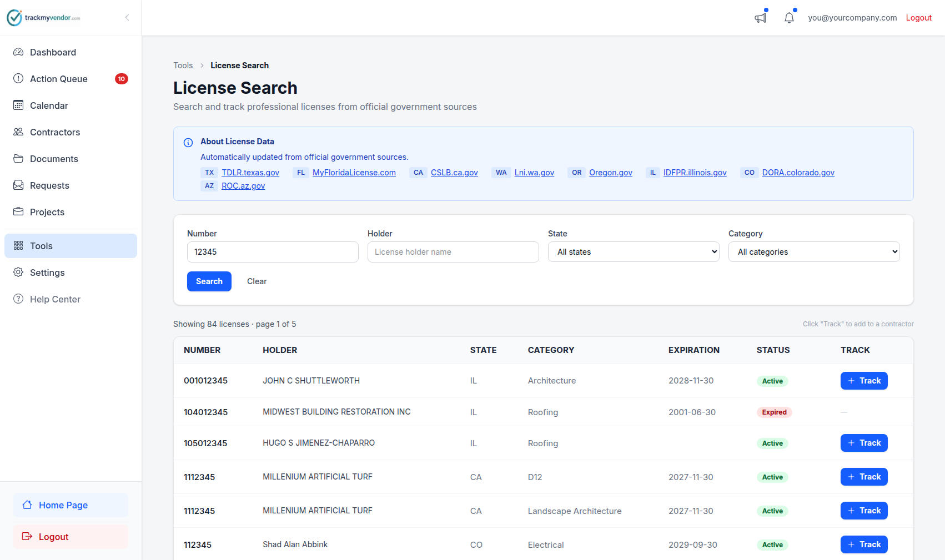
Task: Open Oregon.gov link
Action: 611,173
